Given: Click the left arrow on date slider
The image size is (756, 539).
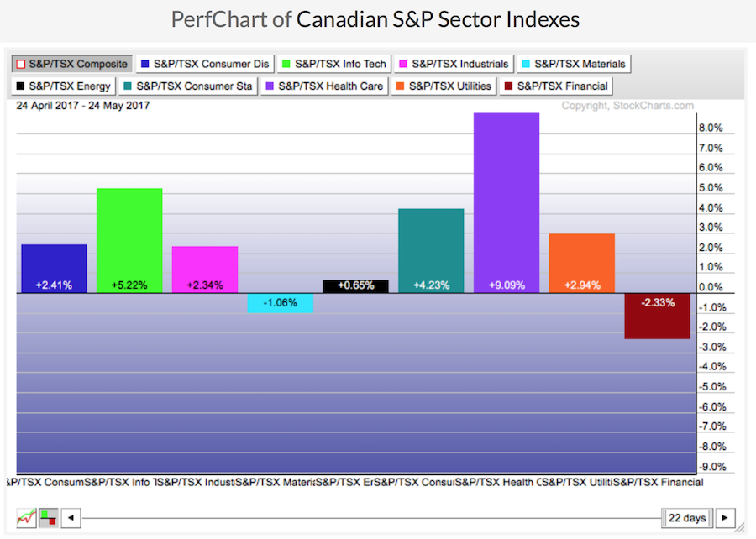Looking at the screenshot, I should click(71, 517).
